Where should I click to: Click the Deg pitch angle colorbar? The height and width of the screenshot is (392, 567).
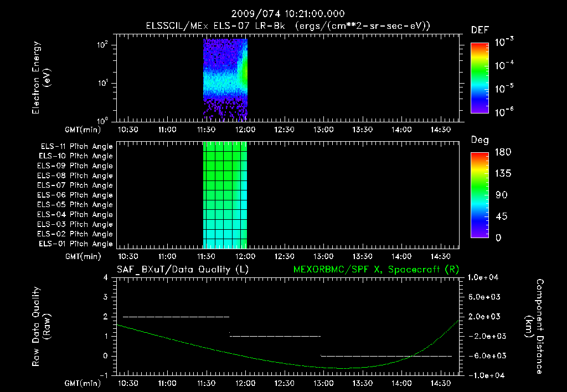point(480,195)
